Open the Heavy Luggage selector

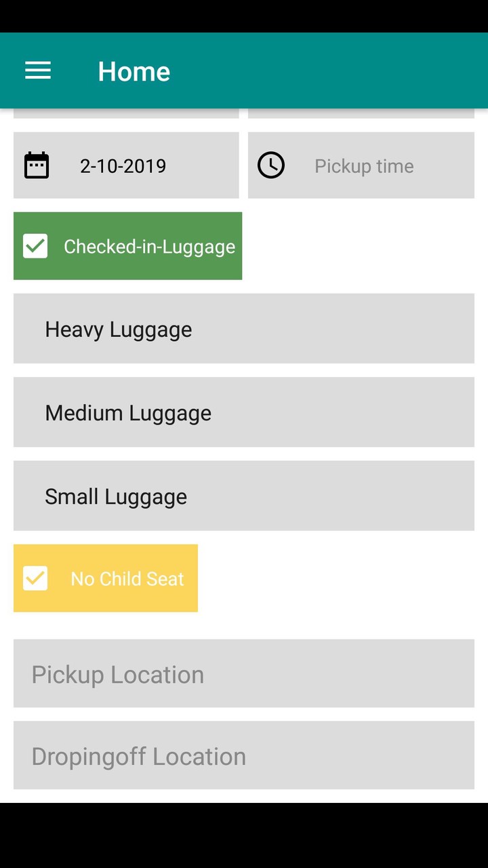pyautogui.click(x=244, y=328)
